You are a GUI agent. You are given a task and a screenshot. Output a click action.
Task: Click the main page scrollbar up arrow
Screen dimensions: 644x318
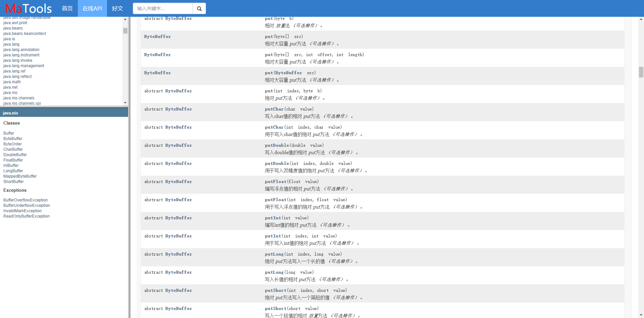click(641, 19)
